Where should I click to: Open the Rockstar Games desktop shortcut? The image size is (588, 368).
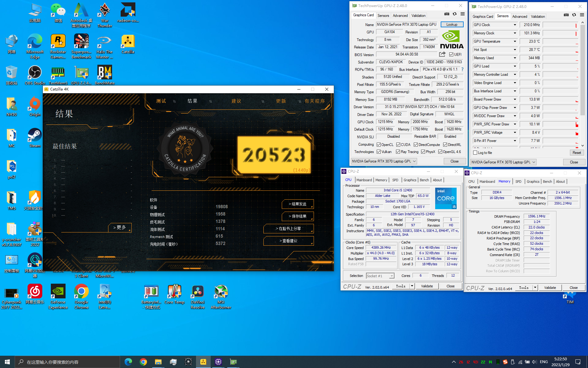[58, 47]
